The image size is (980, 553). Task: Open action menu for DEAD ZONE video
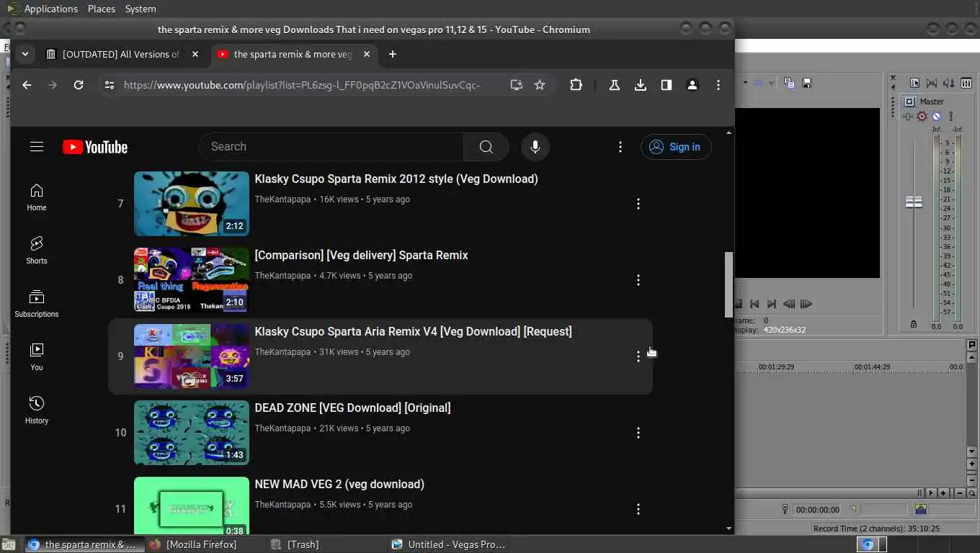coord(638,433)
